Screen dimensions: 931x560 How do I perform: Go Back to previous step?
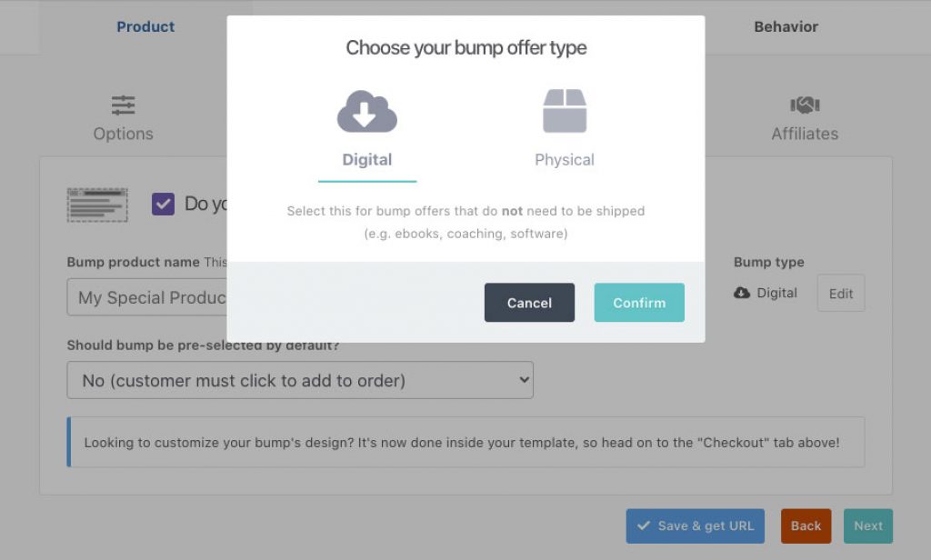click(806, 525)
